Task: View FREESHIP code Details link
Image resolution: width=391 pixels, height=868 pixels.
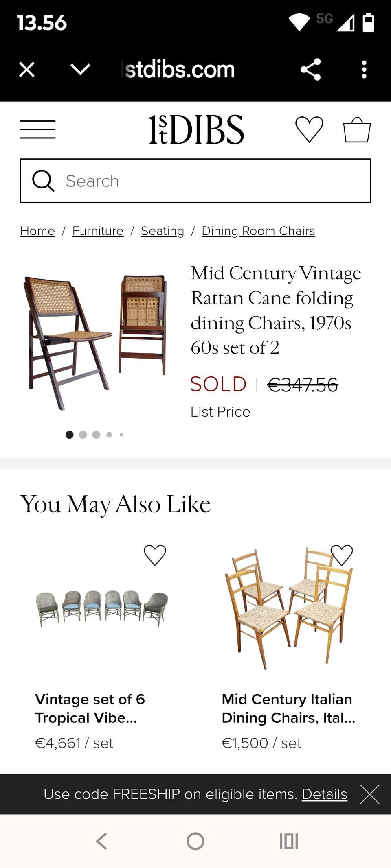Action: pos(324,794)
